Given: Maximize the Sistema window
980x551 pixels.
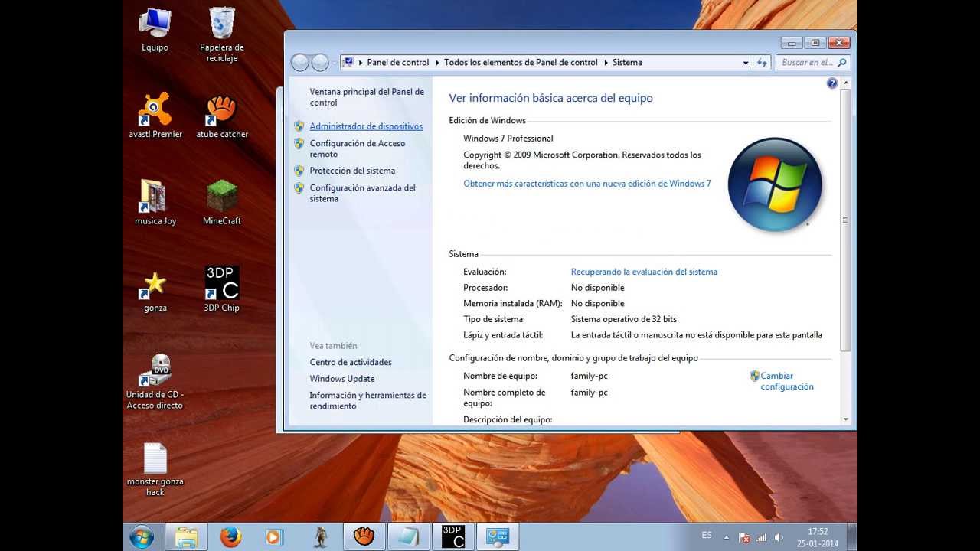Looking at the screenshot, I should pyautogui.click(x=815, y=43).
